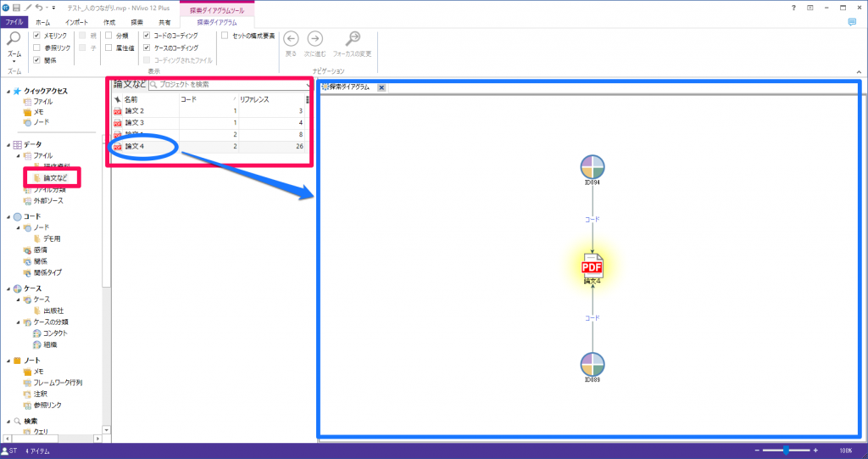Viewport: 868px width, 459px height.
Task: Click the save icon in title bar
Action: [x=16, y=7]
